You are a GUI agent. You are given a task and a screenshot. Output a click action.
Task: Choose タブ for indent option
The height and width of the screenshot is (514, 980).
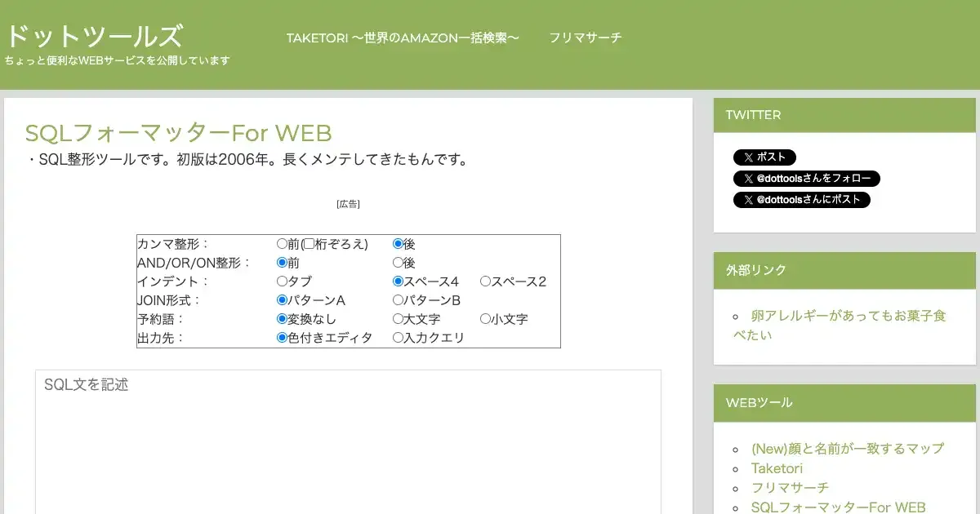[283, 281]
